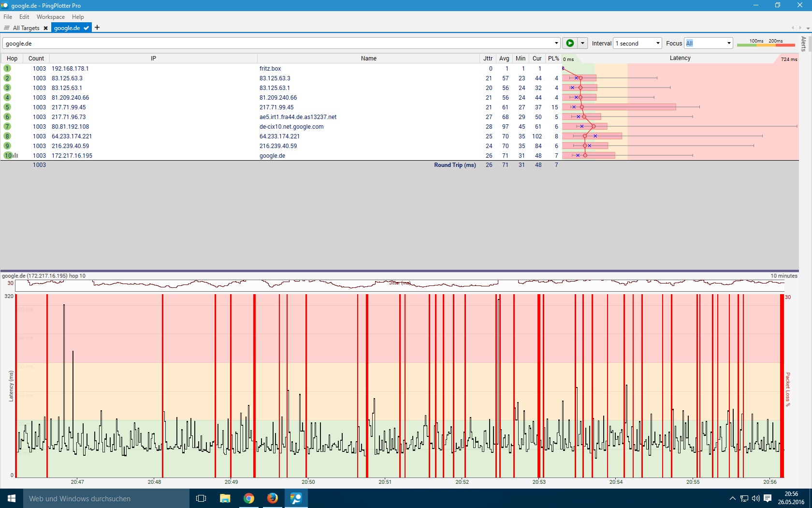Open Firefox from the Windows taskbar

tap(273, 498)
